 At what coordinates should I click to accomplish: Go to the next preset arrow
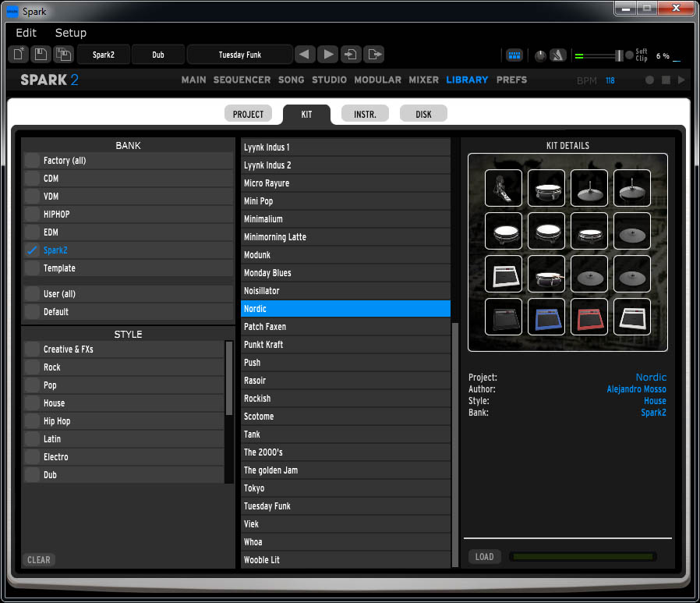(328, 55)
